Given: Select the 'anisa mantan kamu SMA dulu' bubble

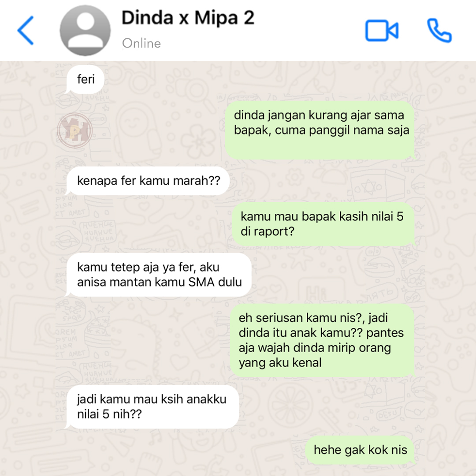Looking at the screenshot, I should click(x=159, y=275).
